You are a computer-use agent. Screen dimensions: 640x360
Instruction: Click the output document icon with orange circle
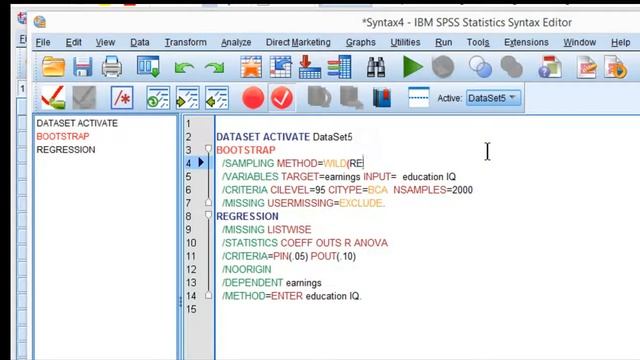(x=616, y=67)
